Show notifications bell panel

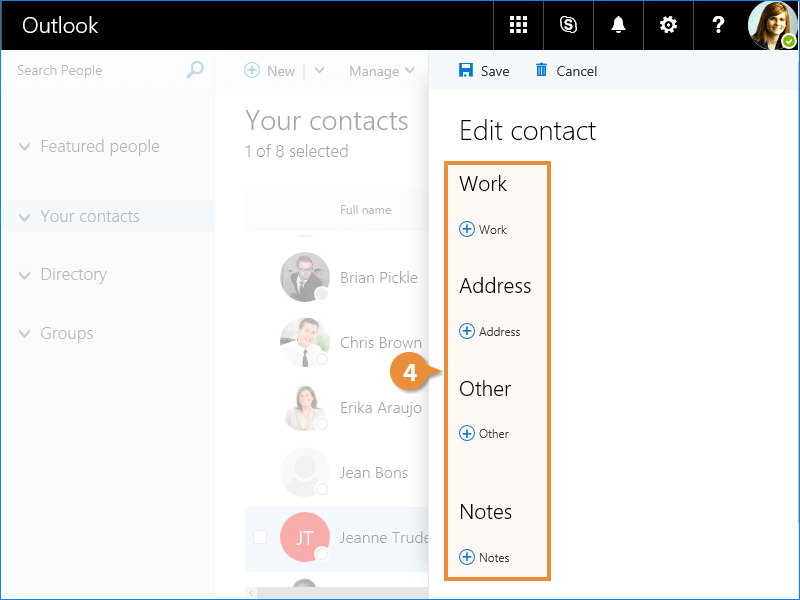(x=618, y=25)
